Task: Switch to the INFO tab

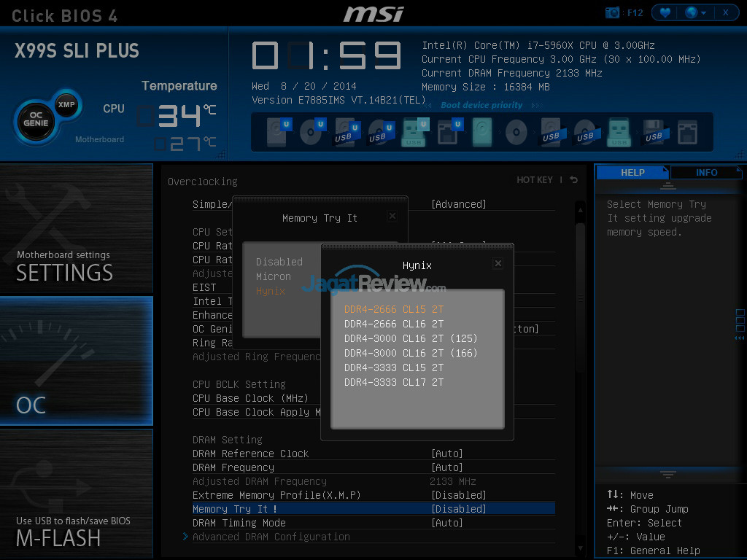Action: tap(706, 173)
